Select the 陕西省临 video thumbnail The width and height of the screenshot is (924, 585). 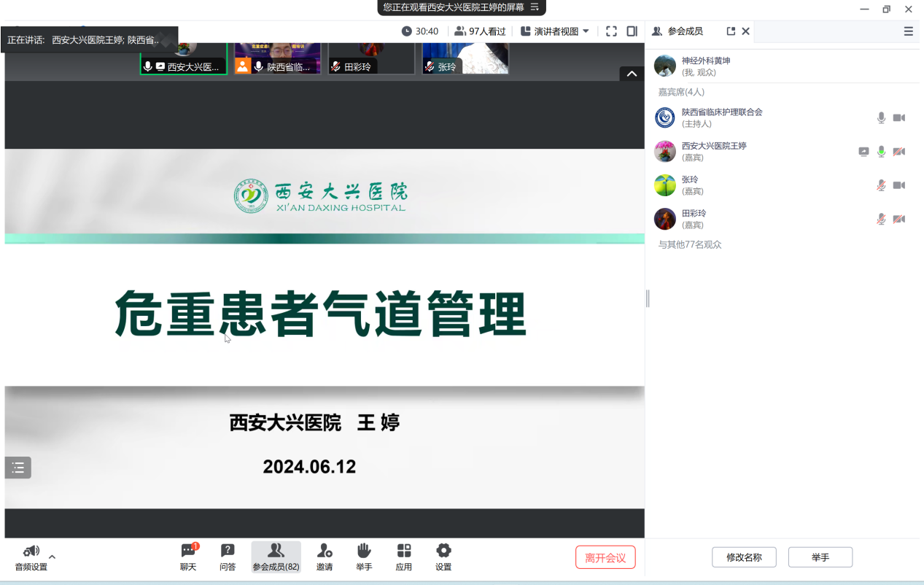coord(277,58)
